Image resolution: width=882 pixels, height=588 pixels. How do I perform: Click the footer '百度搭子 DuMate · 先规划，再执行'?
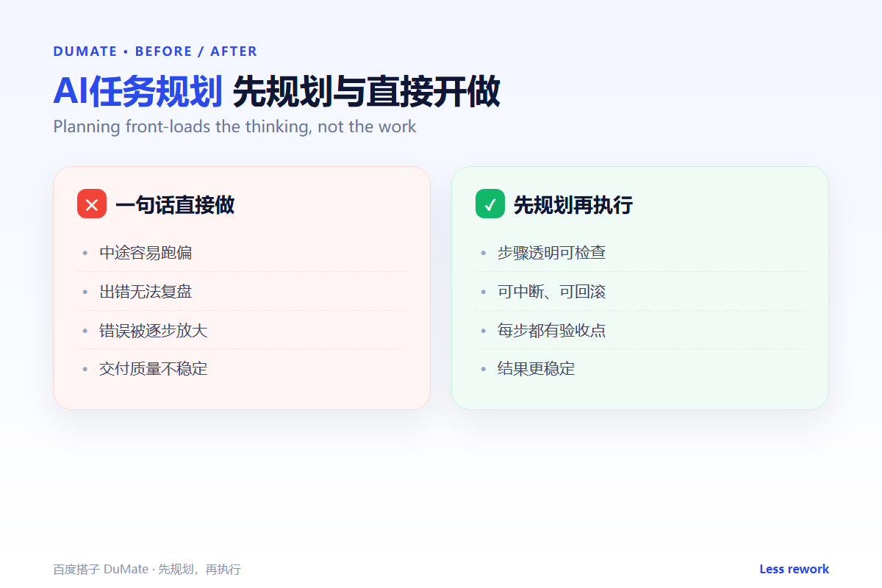[147, 570]
